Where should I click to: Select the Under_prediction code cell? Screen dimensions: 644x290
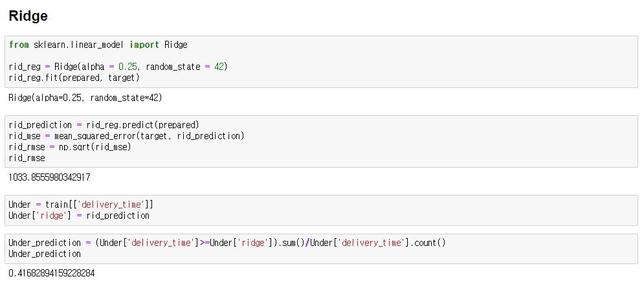click(x=321, y=249)
